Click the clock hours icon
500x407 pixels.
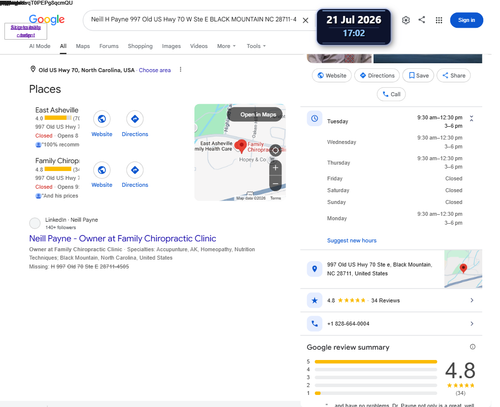coord(314,118)
